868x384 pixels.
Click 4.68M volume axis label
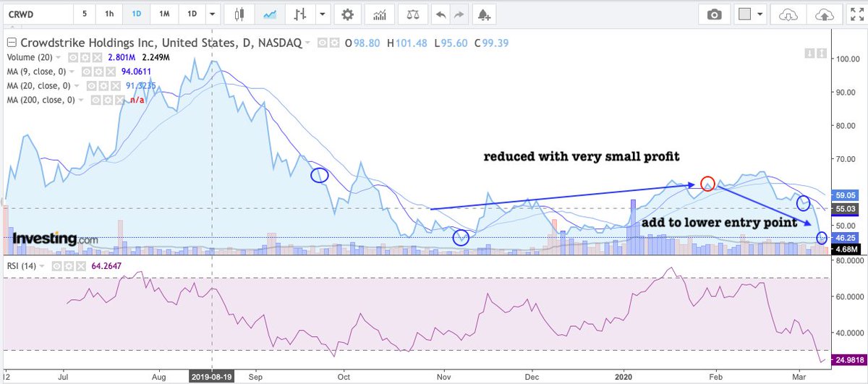click(x=846, y=249)
